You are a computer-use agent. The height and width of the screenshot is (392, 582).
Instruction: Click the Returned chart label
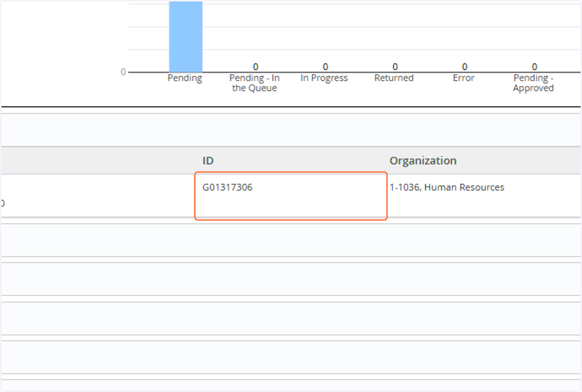(x=394, y=78)
